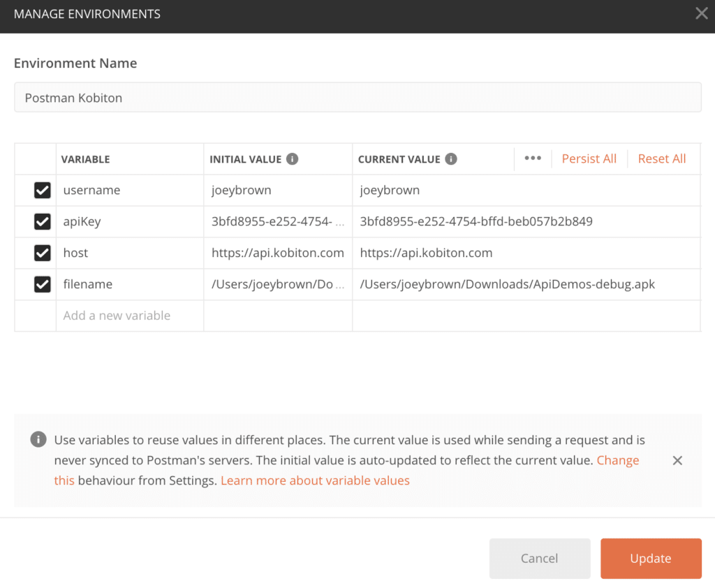Select the username variable name cell
The width and height of the screenshot is (715, 588).
point(130,190)
